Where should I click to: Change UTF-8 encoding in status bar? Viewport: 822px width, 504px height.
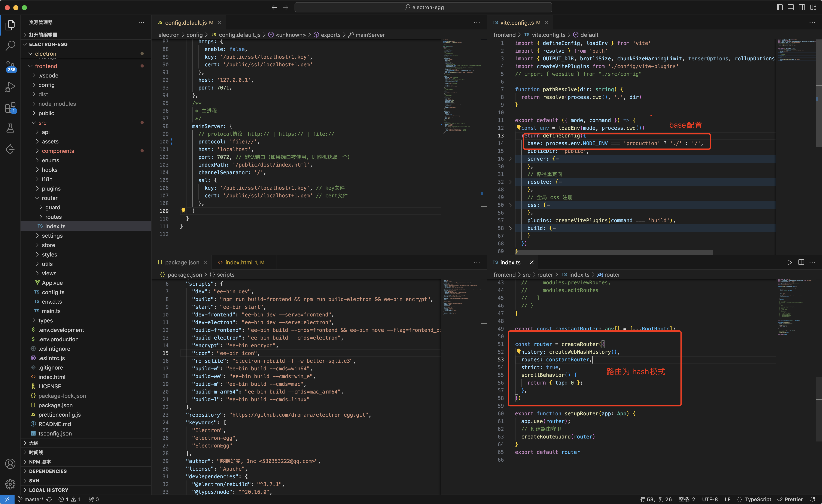(710, 499)
